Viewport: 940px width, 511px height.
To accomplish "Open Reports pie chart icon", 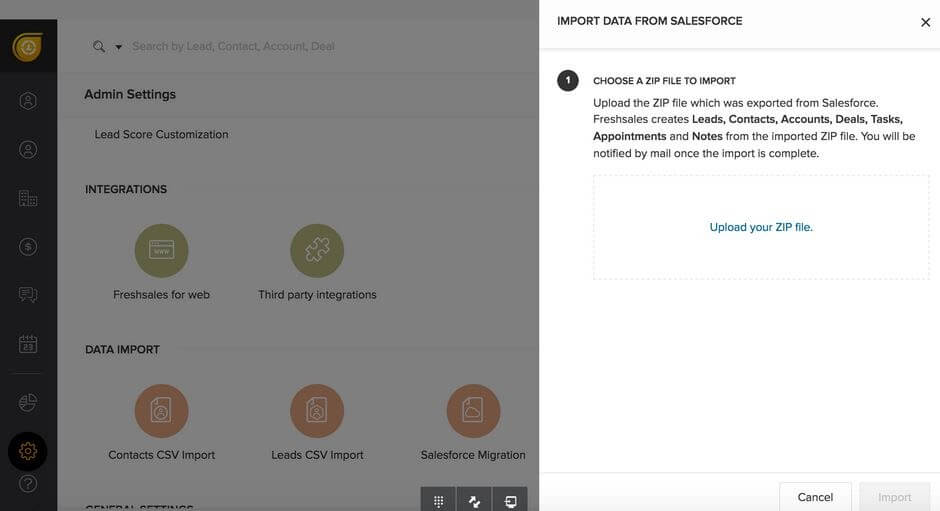I will tap(28, 402).
